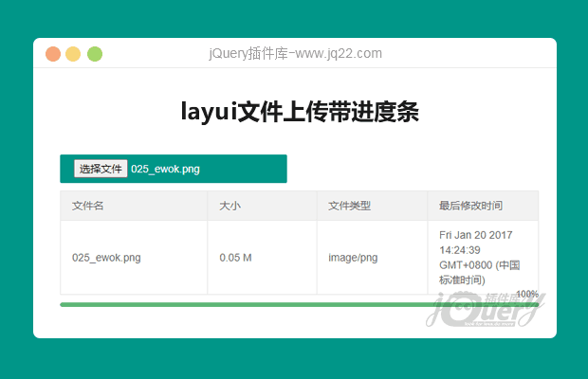Open the jQuery插件库-www.jq22.com title link
Viewport: 588px width, 379px height.
point(295,53)
